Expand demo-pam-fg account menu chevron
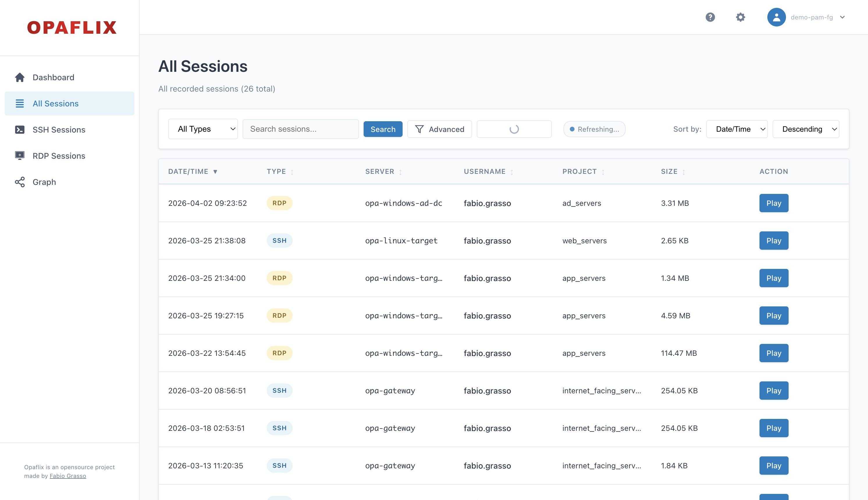 pyautogui.click(x=842, y=17)
